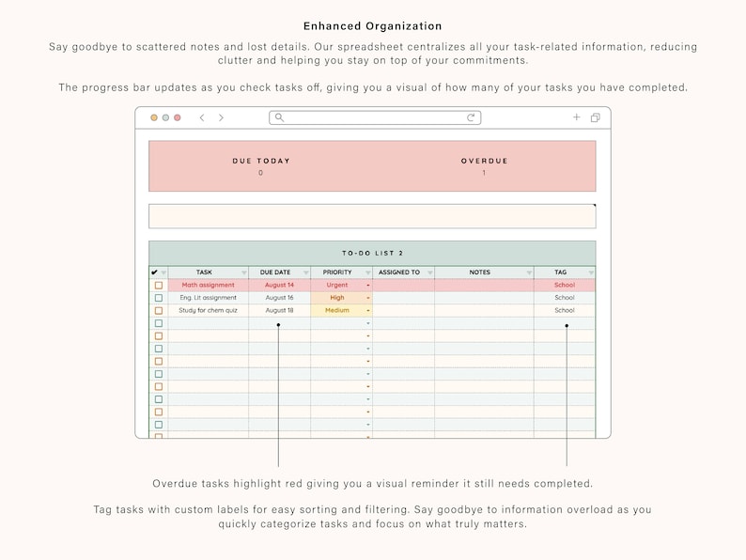This screenshot has height=560, width=746.
Task: Open the TAG column filter arrow
Action: tap(591, 272)
